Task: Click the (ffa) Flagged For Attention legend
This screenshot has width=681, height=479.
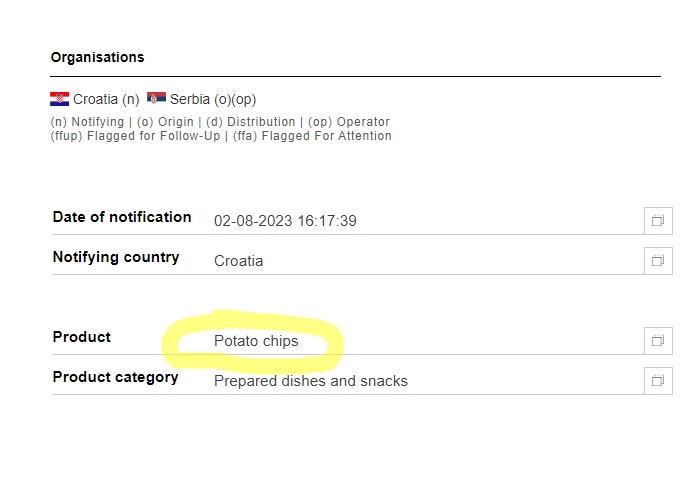Action: pyautogui.click(x=326, y=136)
